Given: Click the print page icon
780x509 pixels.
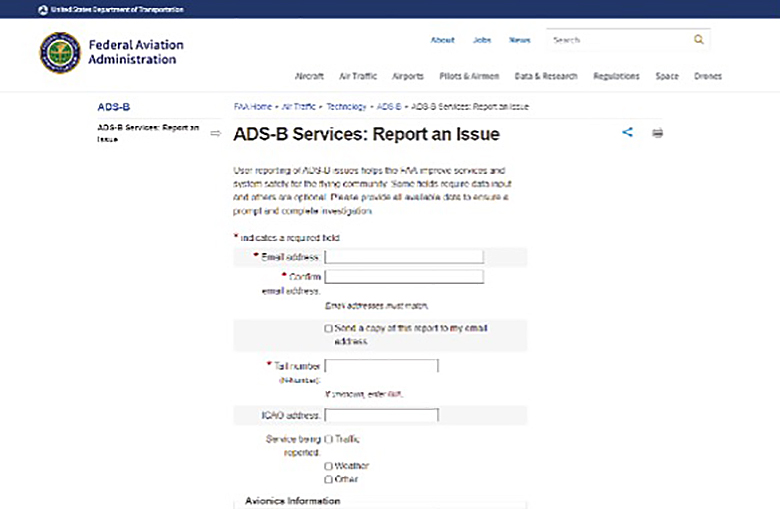Looking at the screenshot, I should (657, 133).
